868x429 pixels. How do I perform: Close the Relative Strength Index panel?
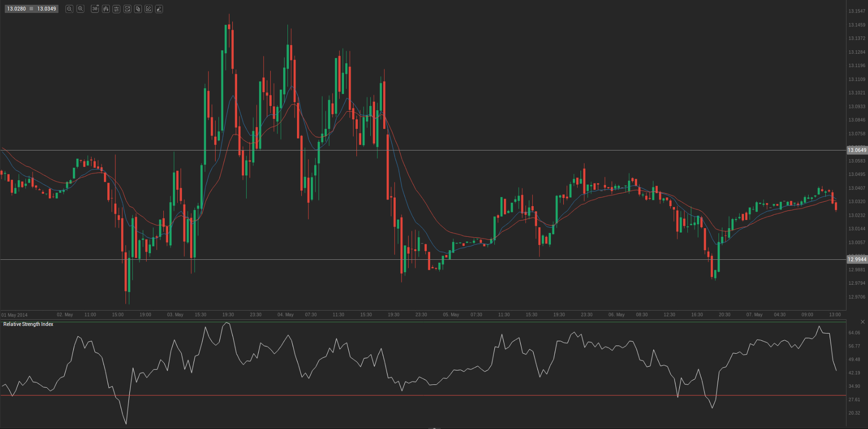pyautogui.click(x=863, y=322)
